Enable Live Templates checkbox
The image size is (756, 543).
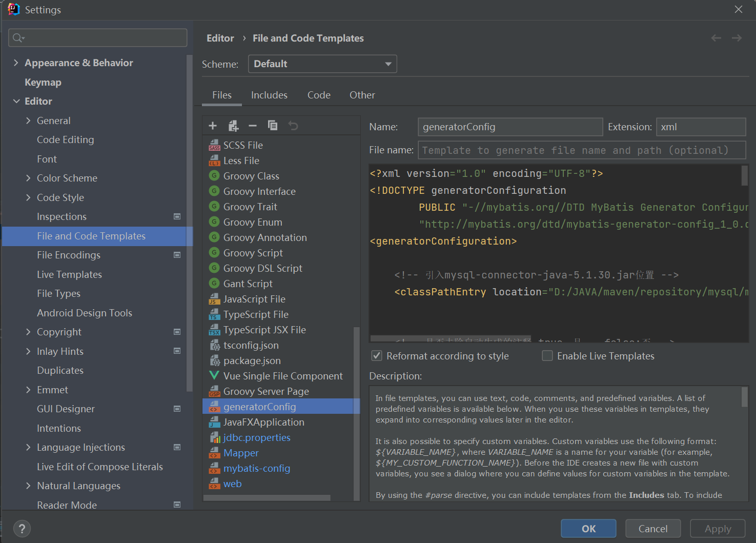coord(547,356)
